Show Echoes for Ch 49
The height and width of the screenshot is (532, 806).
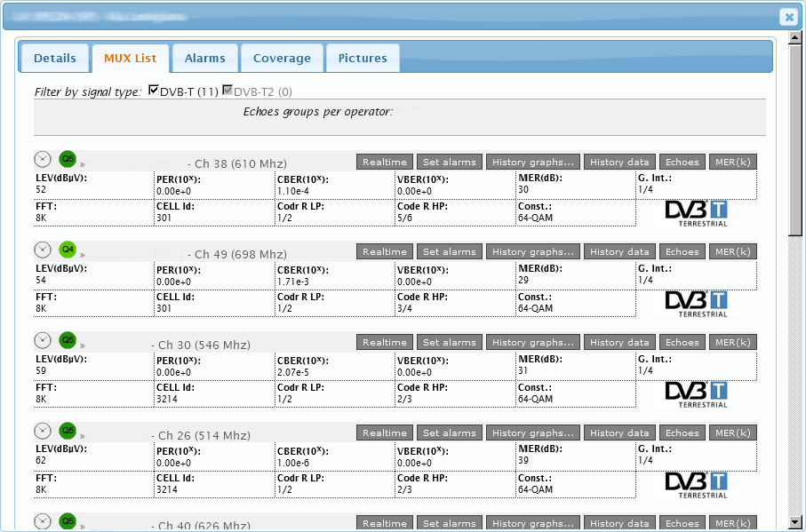click(682, 251)
